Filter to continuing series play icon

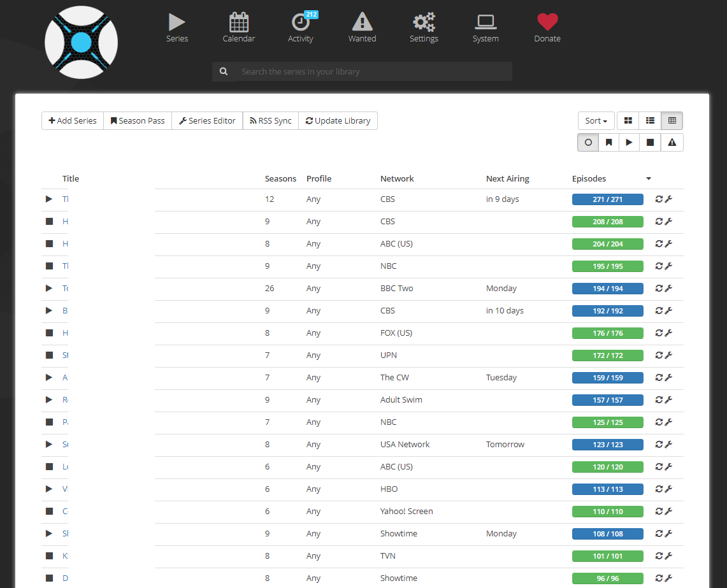629,142
